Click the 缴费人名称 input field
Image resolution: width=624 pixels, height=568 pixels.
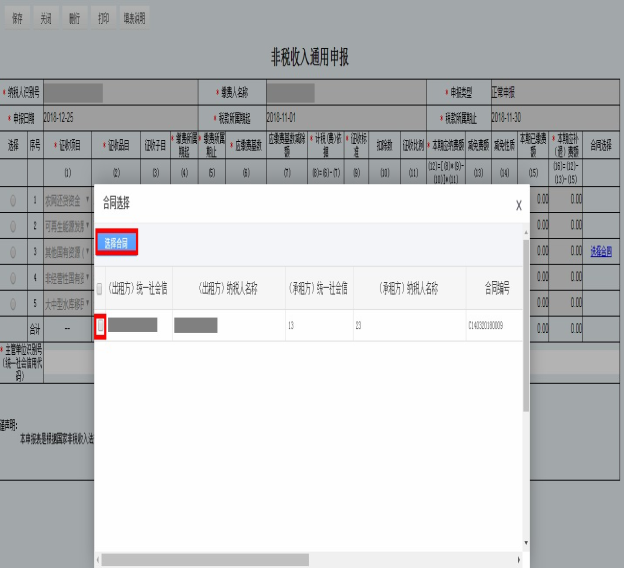pyautogui.click(x=346, y=92)
